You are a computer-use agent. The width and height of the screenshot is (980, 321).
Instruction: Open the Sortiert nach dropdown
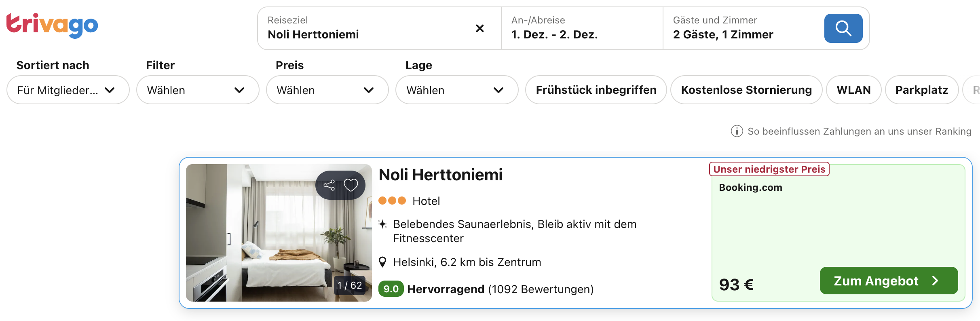point(68,90)
